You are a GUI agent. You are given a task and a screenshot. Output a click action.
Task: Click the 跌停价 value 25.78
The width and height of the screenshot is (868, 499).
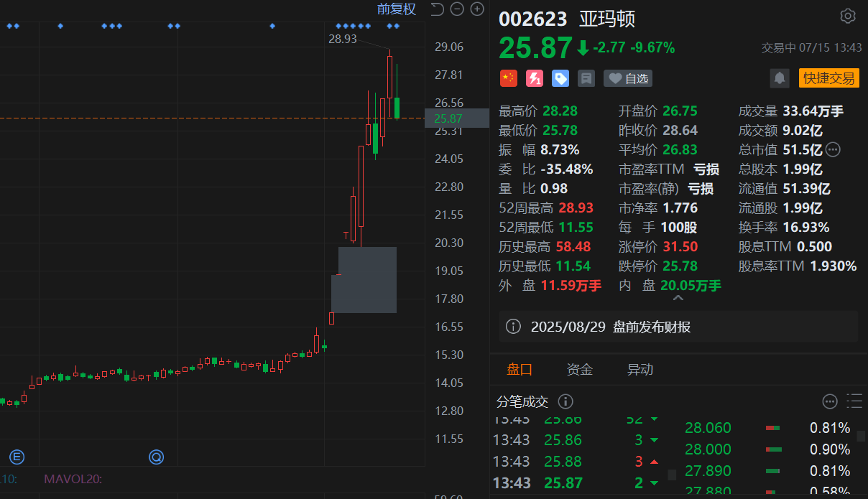[681, 266]
